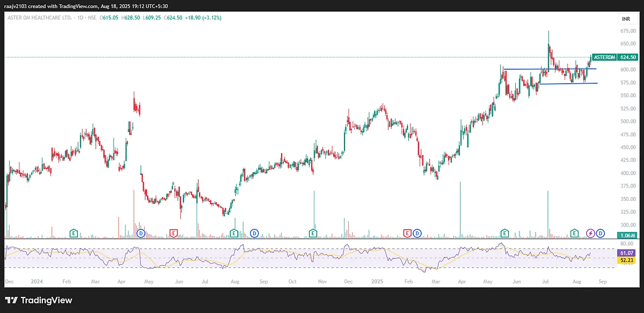Click the red earnings marker in Feb 2025

[x=407, y=233]
